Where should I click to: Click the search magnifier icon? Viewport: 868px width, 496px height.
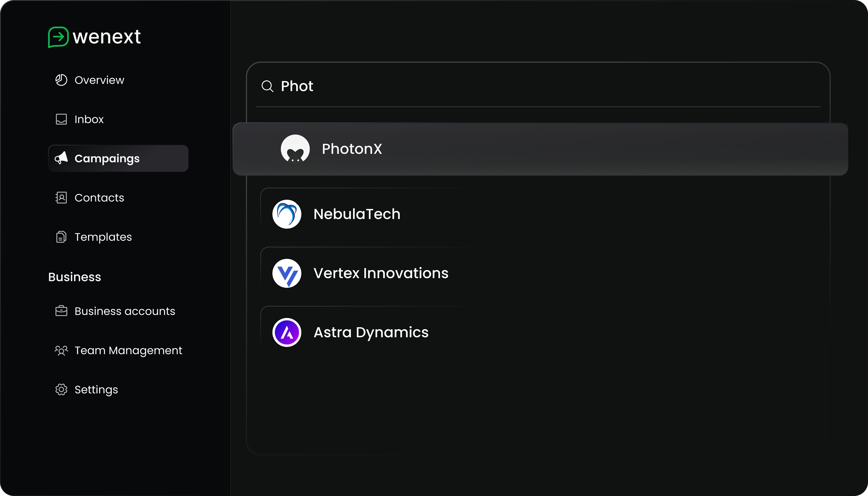[x=267, y=86]
